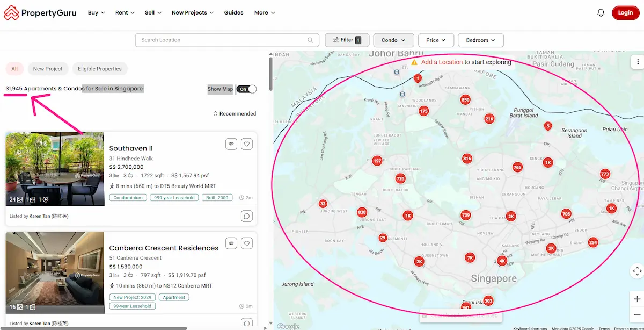Open the Price dropdown
The height and width of the screenshot is (330, 644).
click(x=436, y=40)
